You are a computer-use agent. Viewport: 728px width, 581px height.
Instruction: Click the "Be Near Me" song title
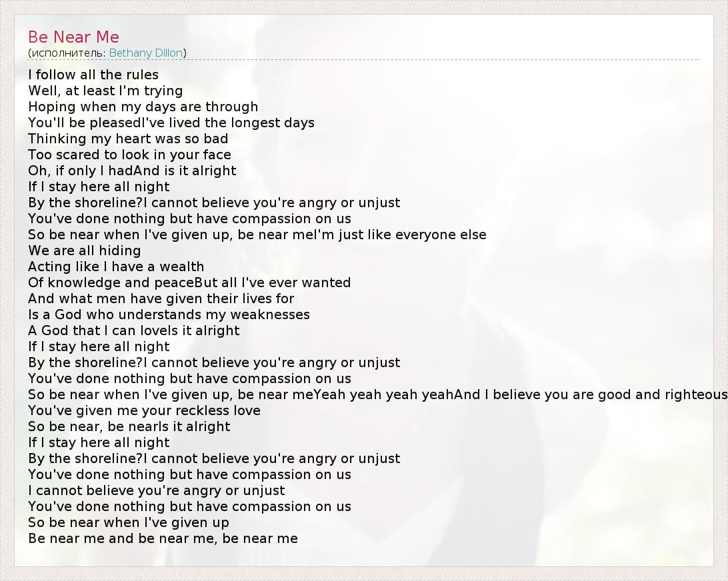(73, 37)
